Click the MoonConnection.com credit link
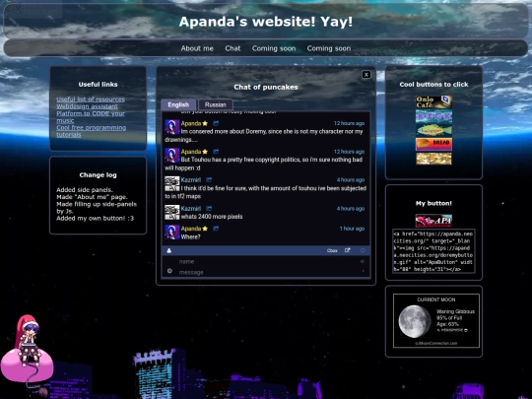Image resolution: width=532 pixels, height=399 pixels. click(436, 344)
